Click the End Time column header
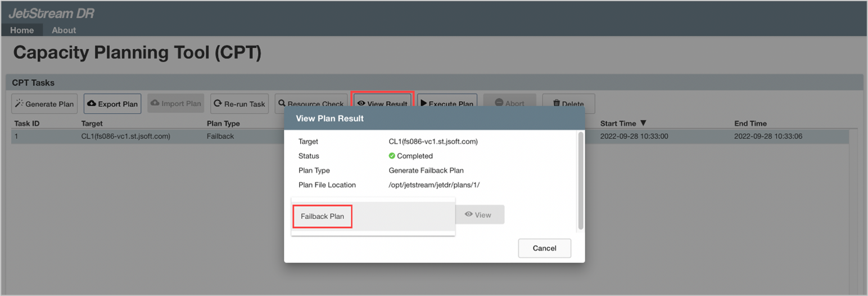 (750, 123)
